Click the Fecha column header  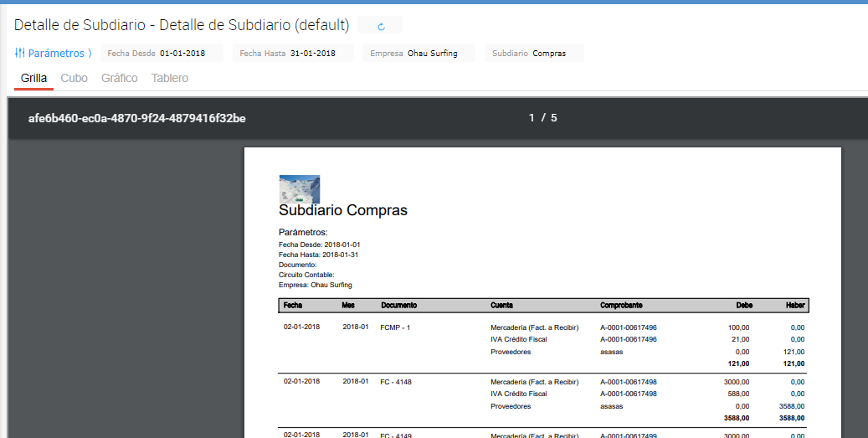pos(293,306)
